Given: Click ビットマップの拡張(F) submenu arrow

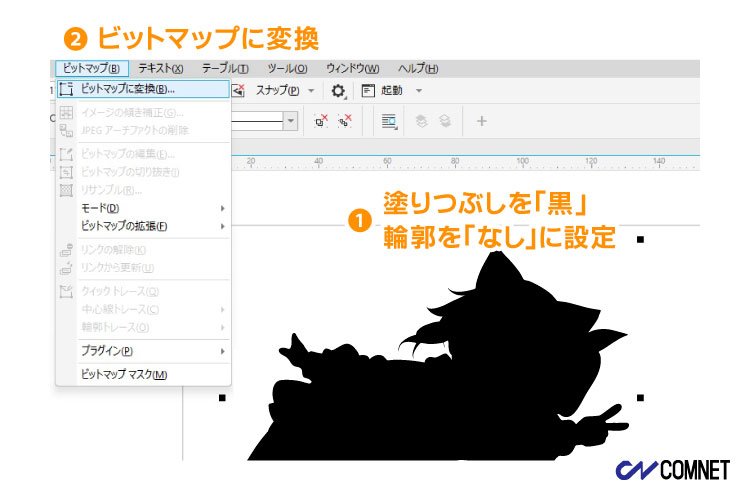Looking at the screenshot, I should pos(222,226).
